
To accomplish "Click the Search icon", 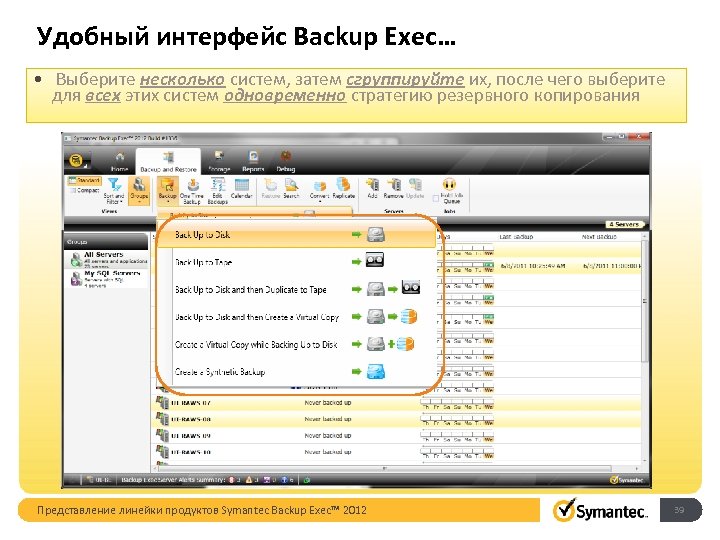I will [x=292, y=189].
